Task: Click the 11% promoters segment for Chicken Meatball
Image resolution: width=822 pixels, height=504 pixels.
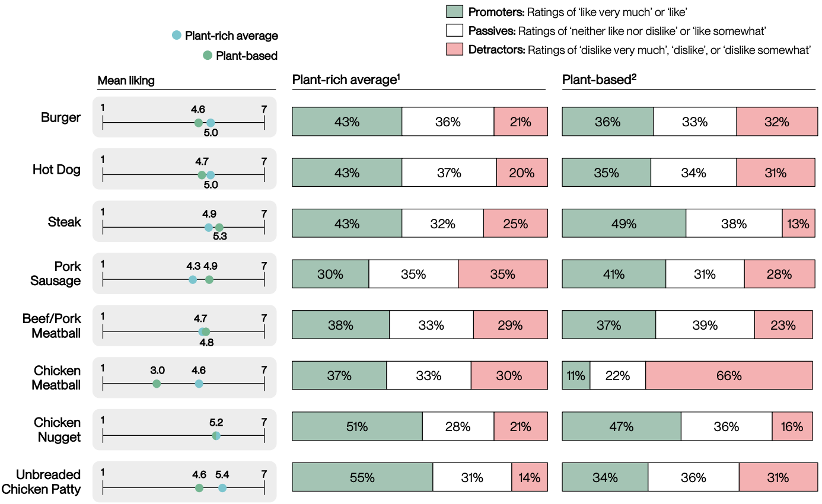Action: click(576, 375)
